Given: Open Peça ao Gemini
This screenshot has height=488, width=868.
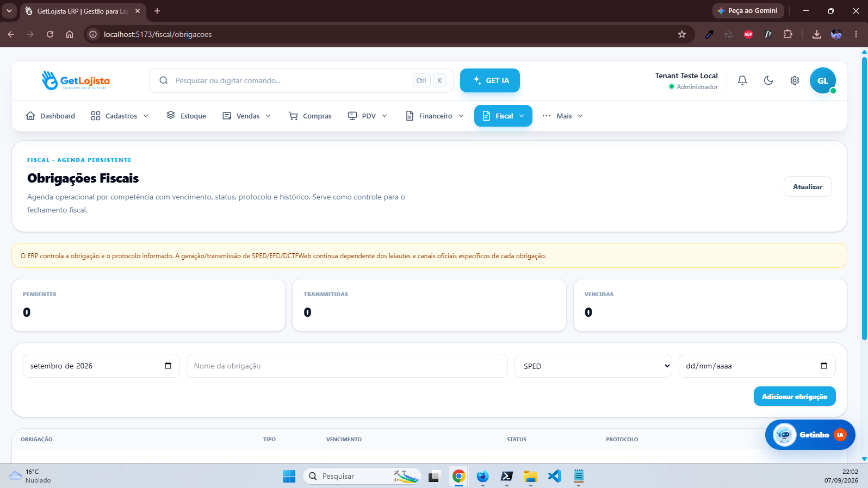Looking at the screenshot, I should 748,11.
